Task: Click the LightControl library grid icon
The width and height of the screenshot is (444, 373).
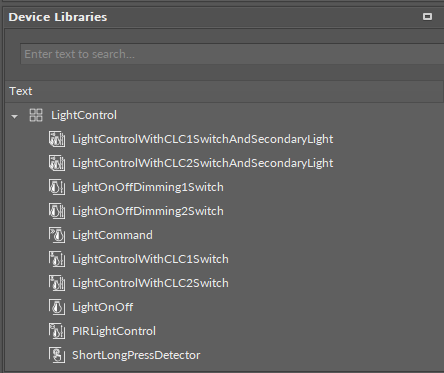Action: coord(36,115)
